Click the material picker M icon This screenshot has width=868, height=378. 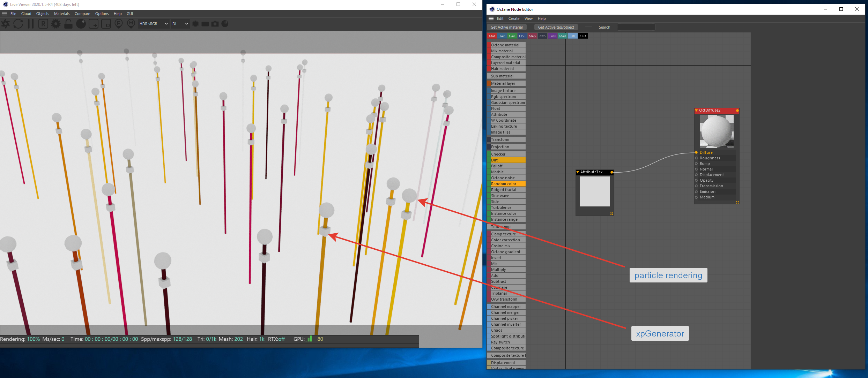[131, 24]
